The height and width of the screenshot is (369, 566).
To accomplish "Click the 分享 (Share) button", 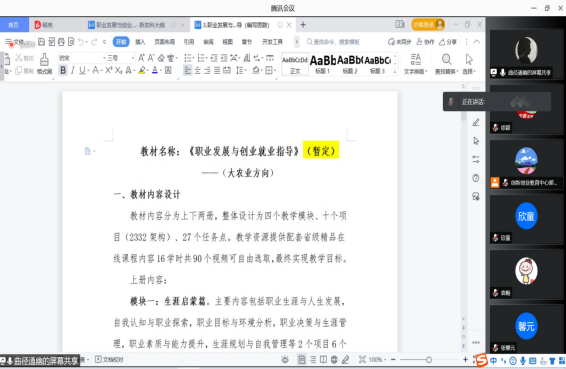I will [x=448, y=42].
